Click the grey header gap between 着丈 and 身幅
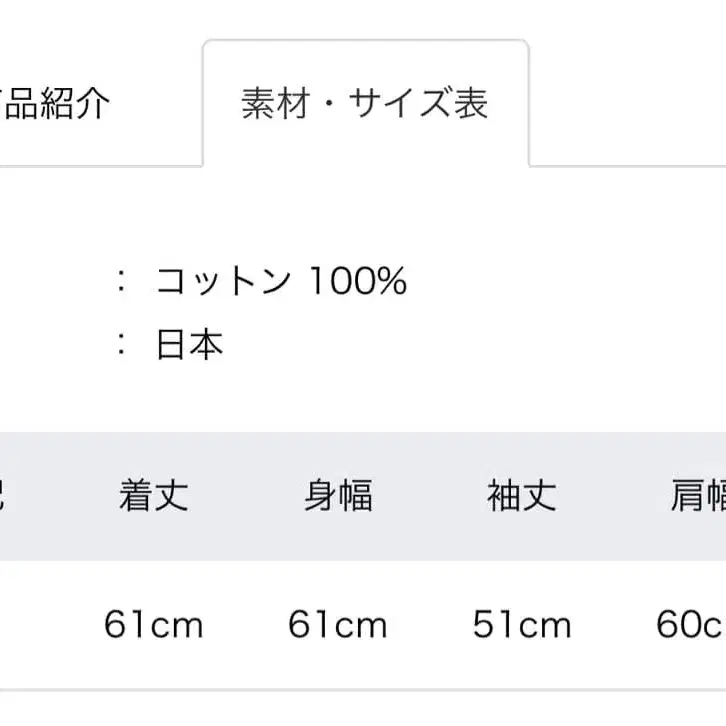726x726 pixels. click(x=246, y=496)
